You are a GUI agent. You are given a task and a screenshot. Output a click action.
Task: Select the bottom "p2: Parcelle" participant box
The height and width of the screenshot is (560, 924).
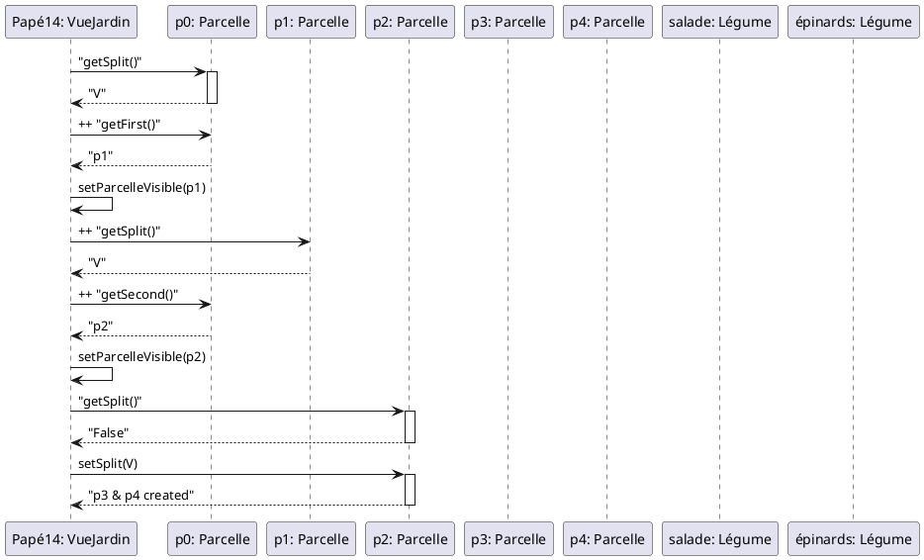coord(409,539)
